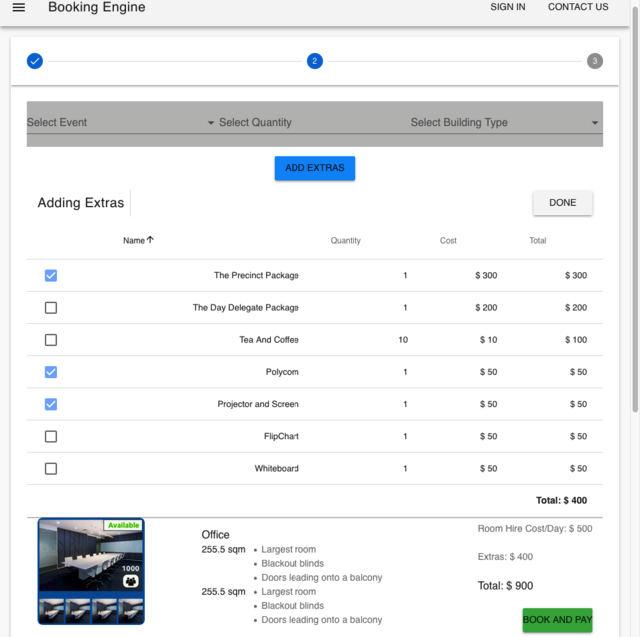
Task: Click the Name column sort arrow
Action: [x=151, y=240]
